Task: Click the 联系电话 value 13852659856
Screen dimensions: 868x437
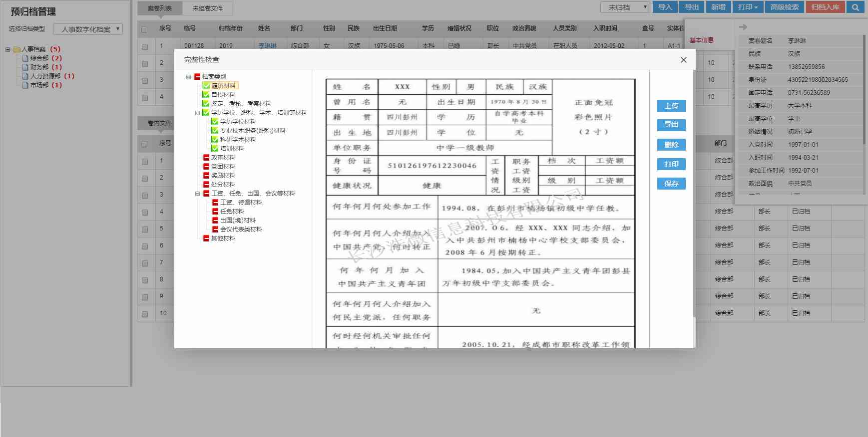Action: 807,67
